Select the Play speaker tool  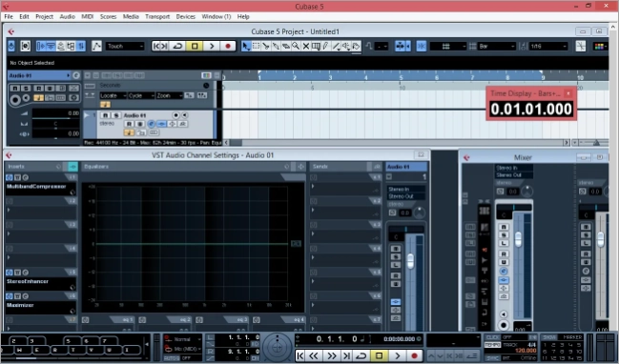pyautogui.click(x=346, y=46)
